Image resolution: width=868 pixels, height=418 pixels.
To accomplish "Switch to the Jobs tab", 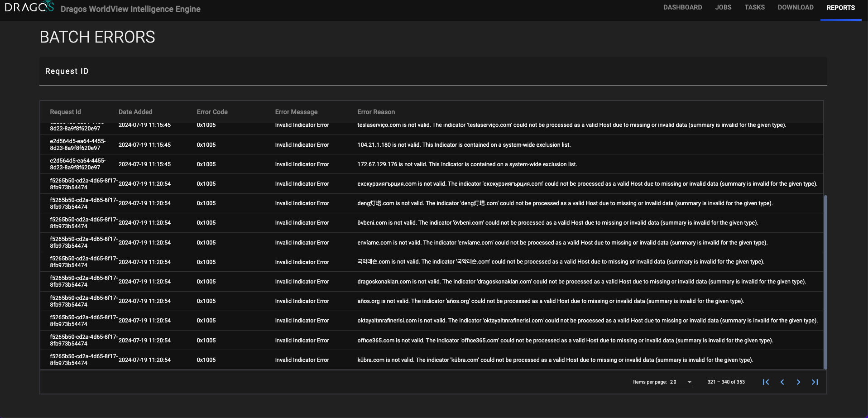I will coord(723,8).
